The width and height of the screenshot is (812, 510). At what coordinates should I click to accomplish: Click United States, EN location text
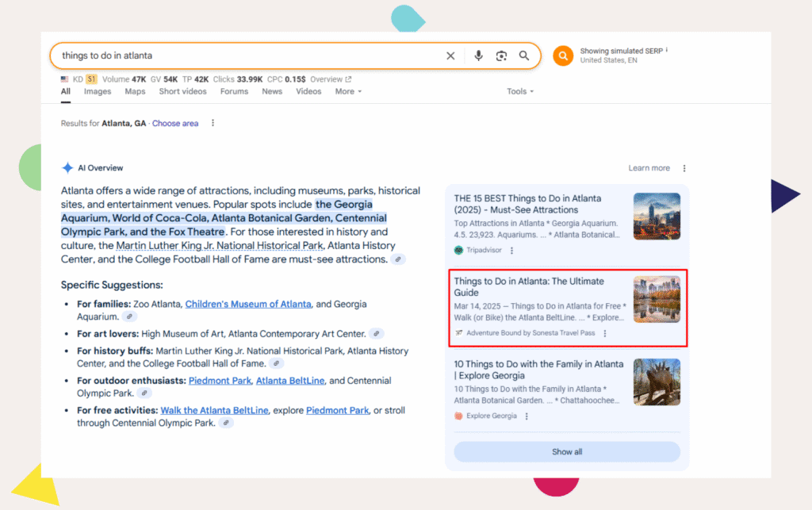pos(608,60)
